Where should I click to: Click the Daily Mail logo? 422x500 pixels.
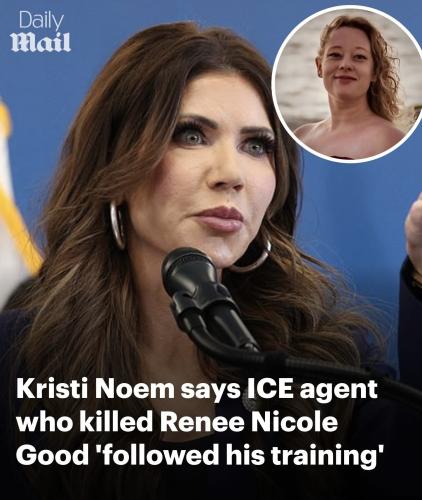[41, 32]
